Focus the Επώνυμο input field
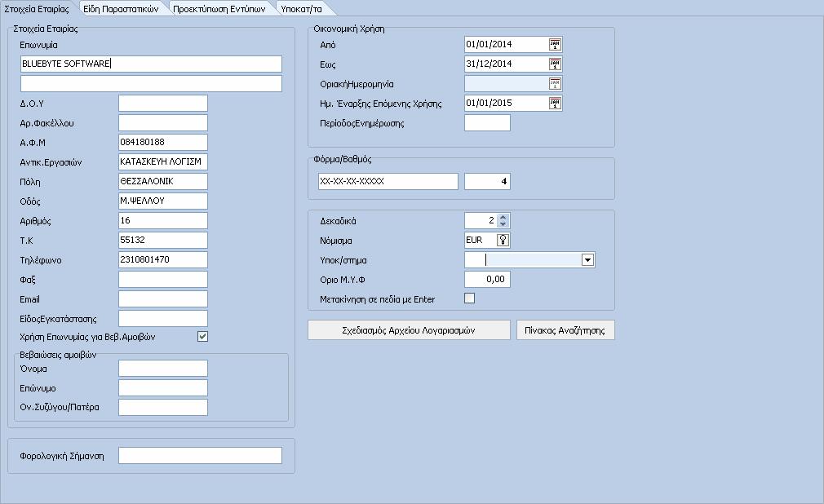824x504 pixels. click(x=163, y=388)
